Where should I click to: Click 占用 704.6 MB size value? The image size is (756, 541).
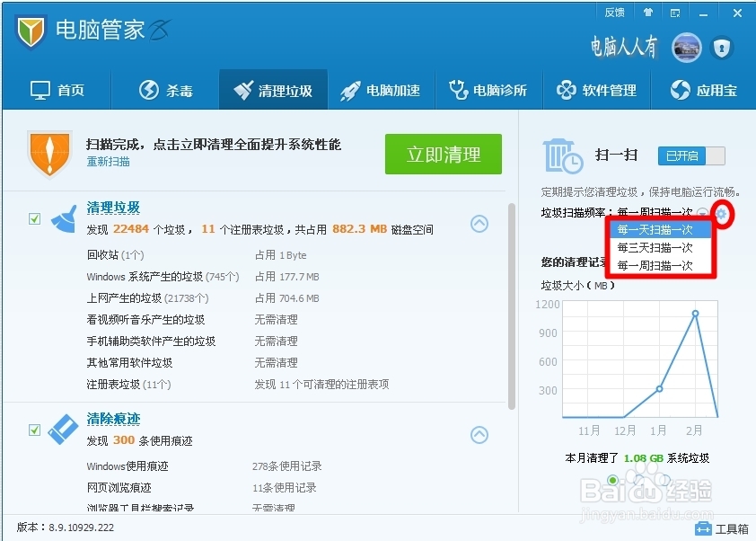click(x=287, y=298)
